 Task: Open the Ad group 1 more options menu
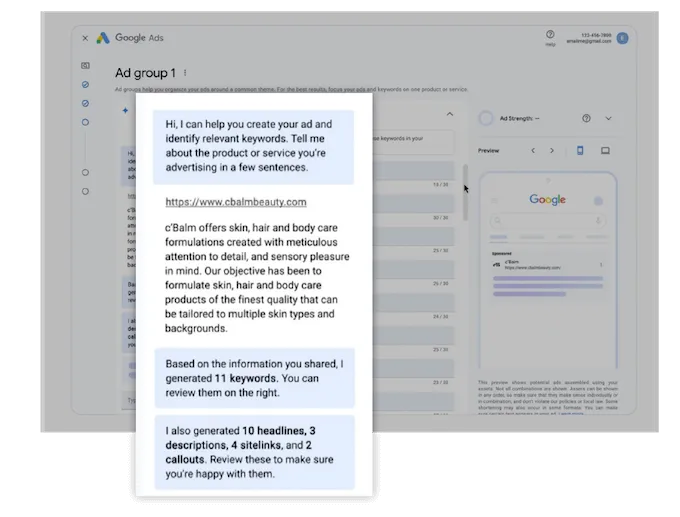pyautogui.click(x=185, y=73)
